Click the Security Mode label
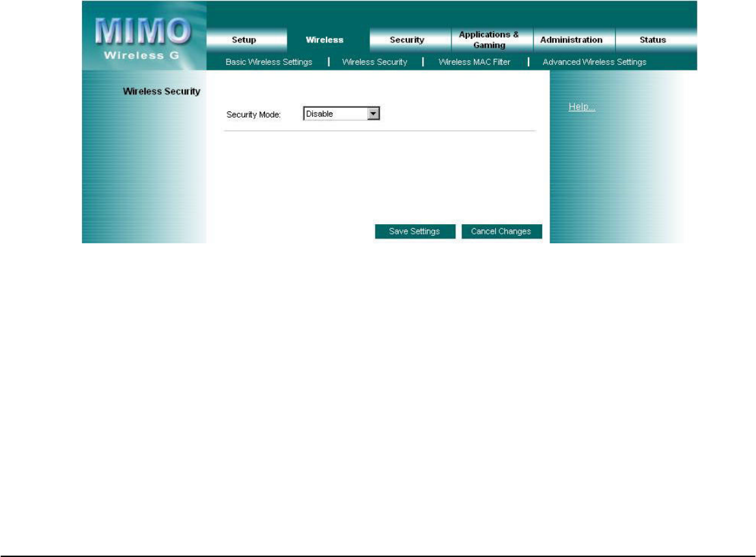The height and width of the screenshot is (557, 756). pos(253,114)
